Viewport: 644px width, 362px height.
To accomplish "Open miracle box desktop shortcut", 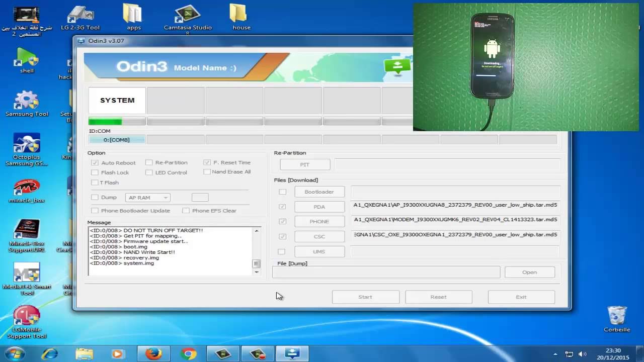I will [27, 190].
